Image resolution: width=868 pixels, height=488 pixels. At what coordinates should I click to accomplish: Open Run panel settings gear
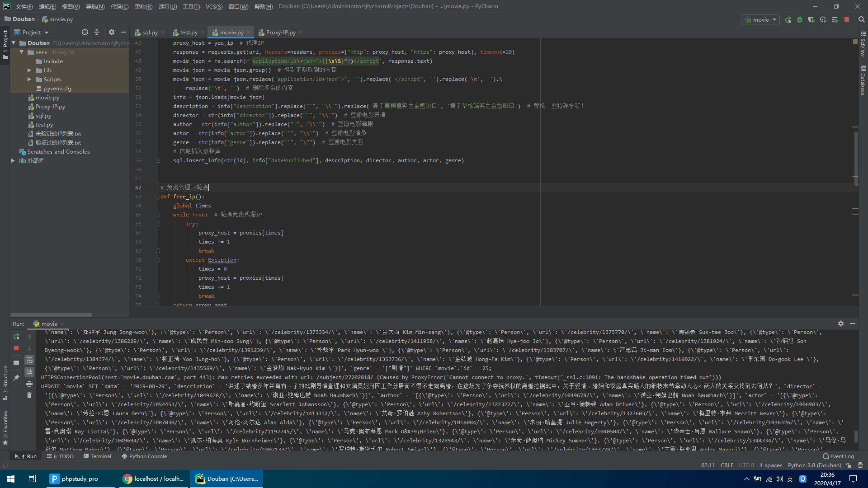pyautogui.click(x=841, y=324)
